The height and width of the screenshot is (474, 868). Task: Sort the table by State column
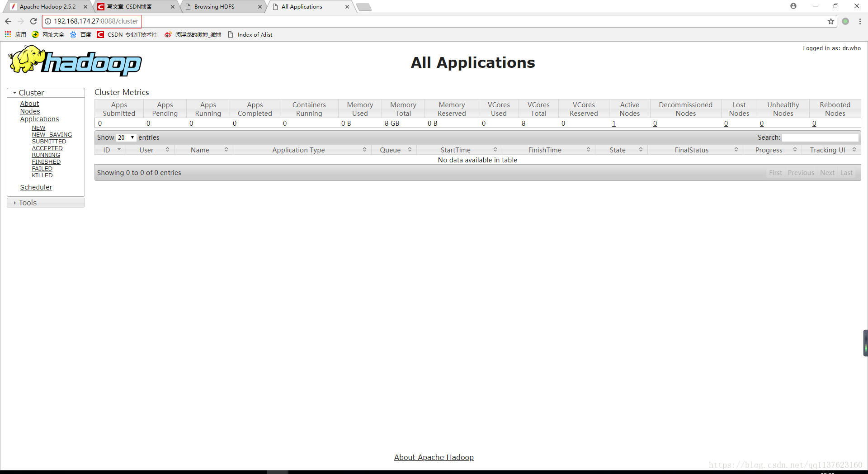622,150
